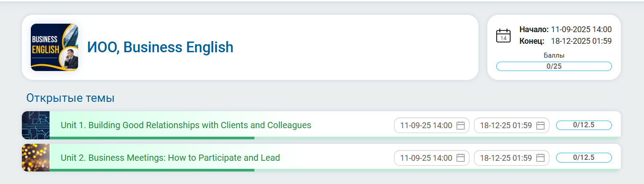The image size is (644, 184).
Task: Open the ИОО, Business English course title
Action: click(x=160, y=47)
